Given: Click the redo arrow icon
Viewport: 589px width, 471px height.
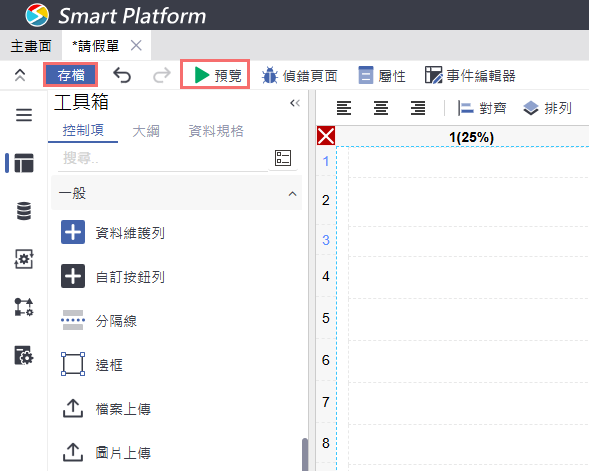Looking at the screenshot, I should 162,75.
